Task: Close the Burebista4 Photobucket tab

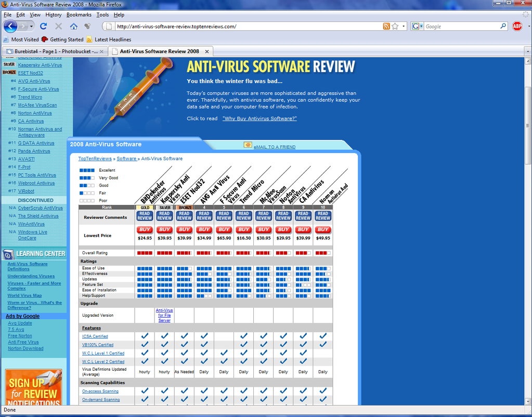Action: point(101,51)
